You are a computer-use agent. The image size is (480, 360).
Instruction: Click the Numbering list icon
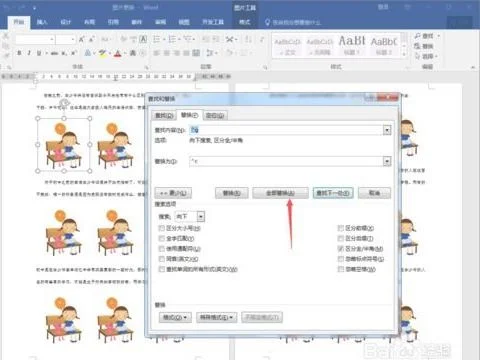point(173,39)
